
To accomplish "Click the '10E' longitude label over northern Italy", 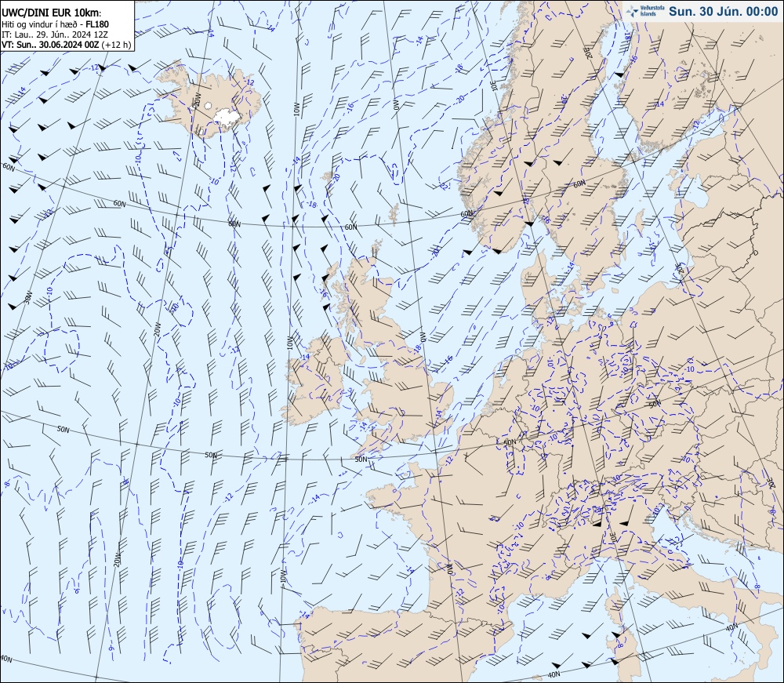I will [x=614, y=537].
